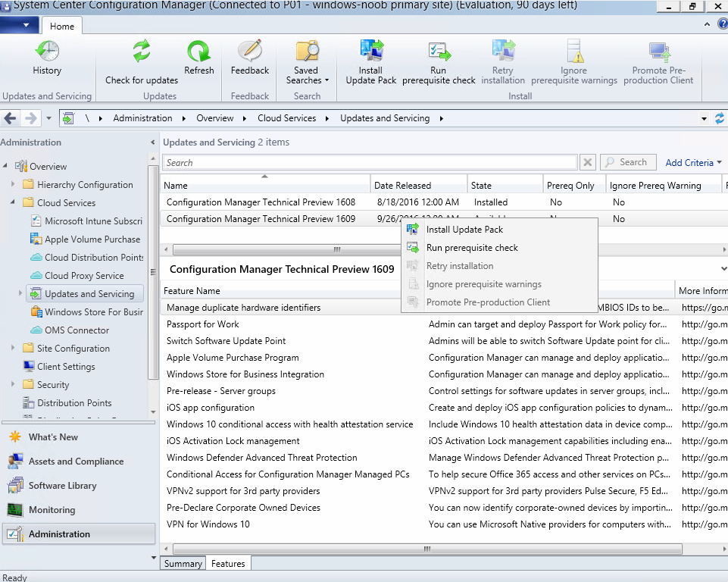
Task: Sort by the Date Released column
Action: pyautogui.click(x=418, y=186)
